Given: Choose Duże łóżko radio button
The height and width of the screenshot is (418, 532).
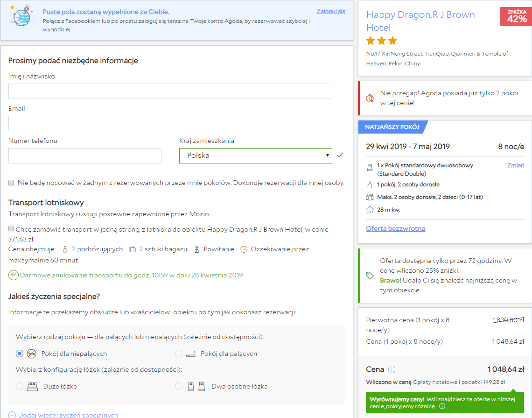Looking at the screenshot, I should click(20, 386).
